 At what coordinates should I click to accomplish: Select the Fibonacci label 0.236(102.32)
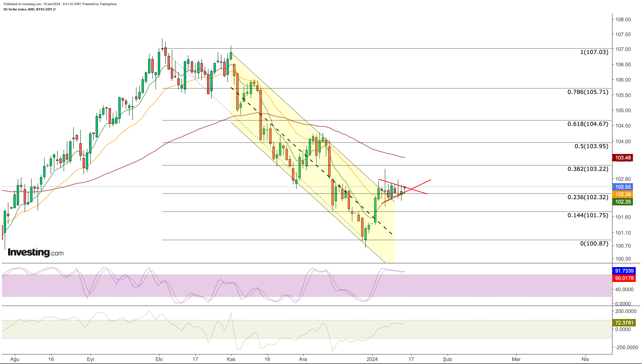coord(588,197)
